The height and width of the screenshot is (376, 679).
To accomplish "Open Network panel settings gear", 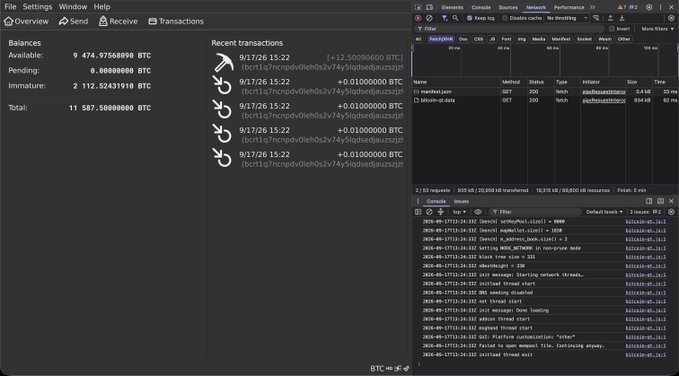I will click(x=671, y=18).
